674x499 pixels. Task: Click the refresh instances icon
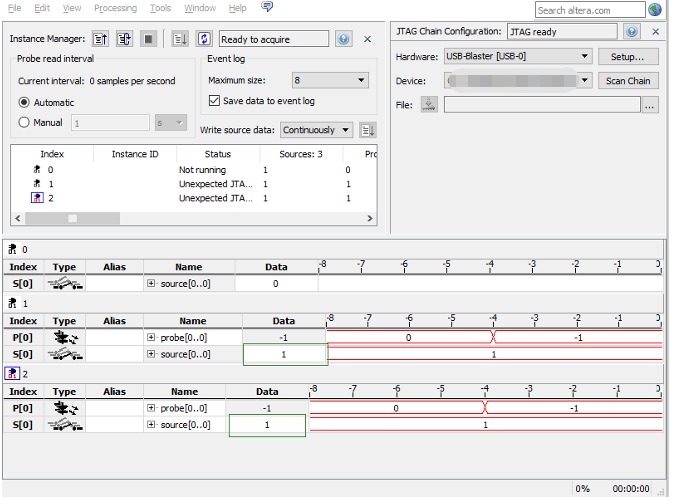point(204,39)
